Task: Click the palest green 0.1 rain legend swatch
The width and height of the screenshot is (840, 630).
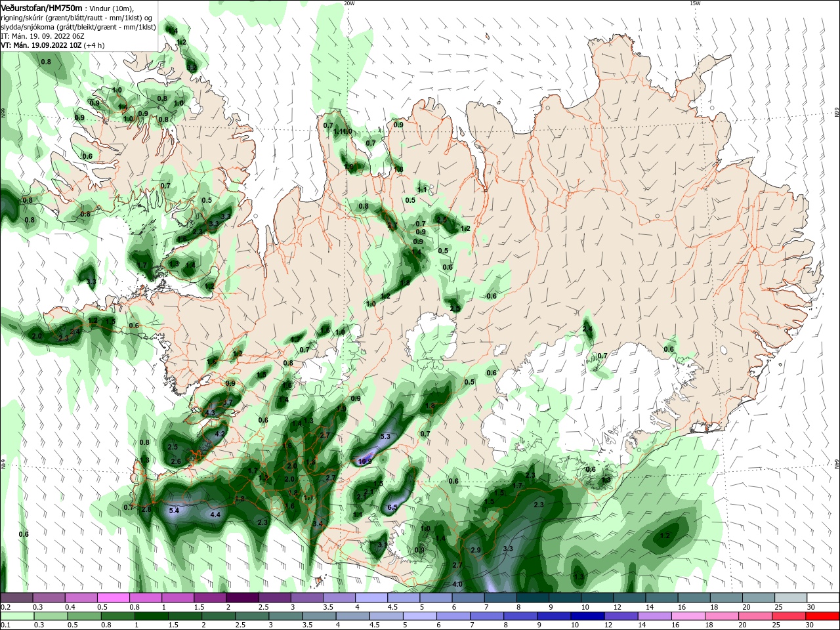Action: 17,616
